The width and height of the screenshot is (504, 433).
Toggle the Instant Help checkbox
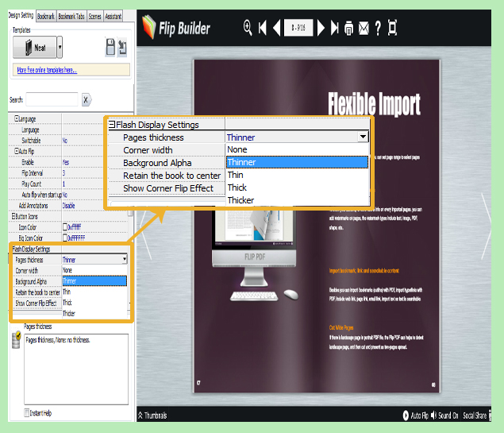coord(27,412)
